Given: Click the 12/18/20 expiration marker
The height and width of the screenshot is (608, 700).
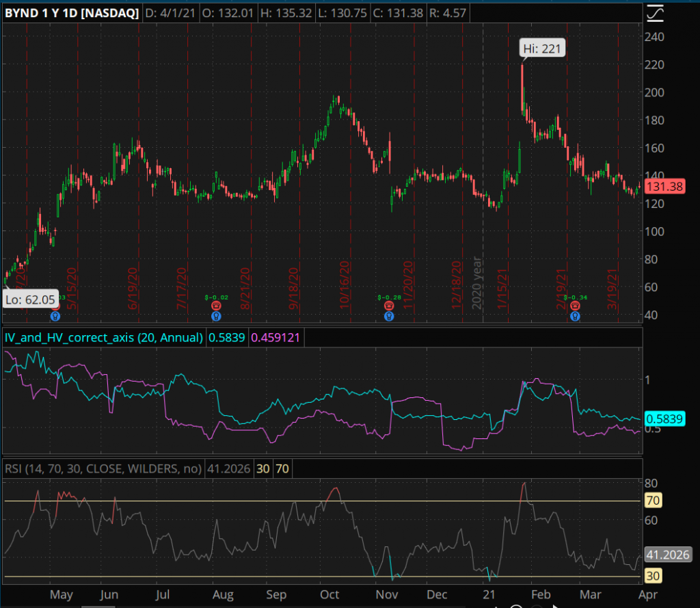Looking at the screenshot, I should [x=456, y=285].
